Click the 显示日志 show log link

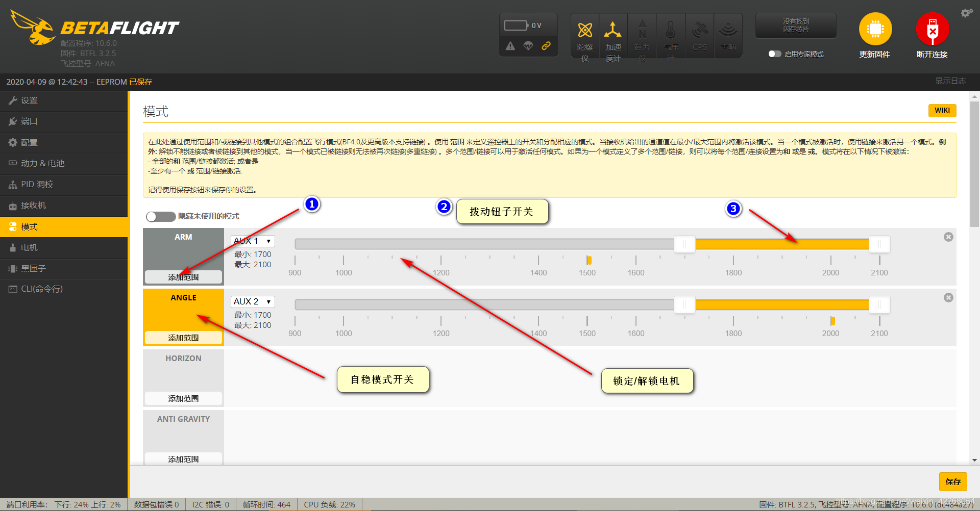(x=950, y=81)
